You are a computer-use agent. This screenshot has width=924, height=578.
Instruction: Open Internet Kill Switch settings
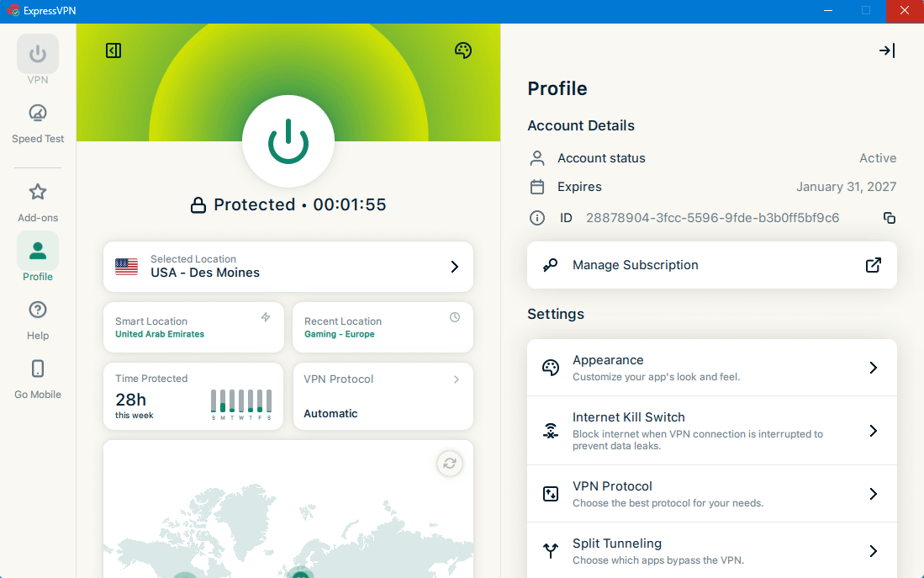[712, 431]
